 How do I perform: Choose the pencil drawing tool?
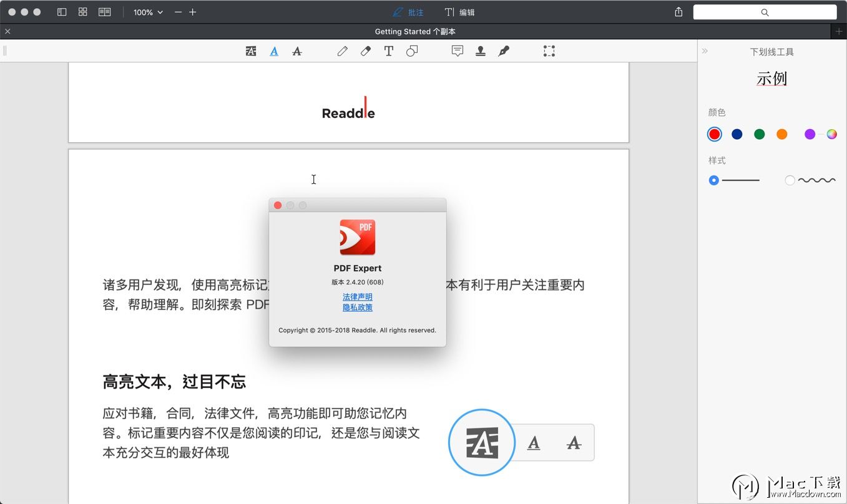tap(342, 51)
